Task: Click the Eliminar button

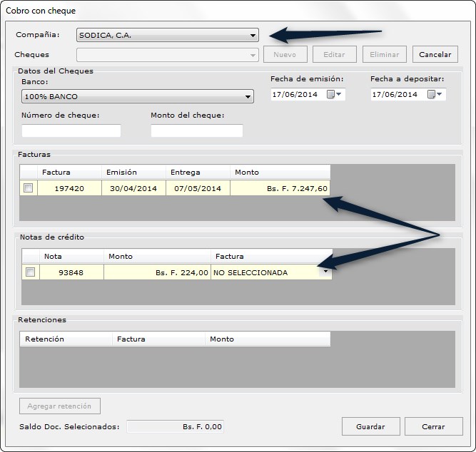Action: 385,55
